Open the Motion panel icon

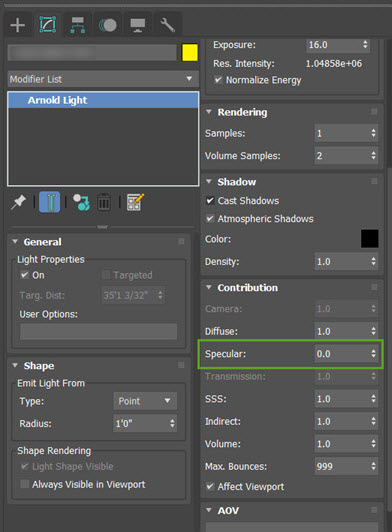(108, 25)
